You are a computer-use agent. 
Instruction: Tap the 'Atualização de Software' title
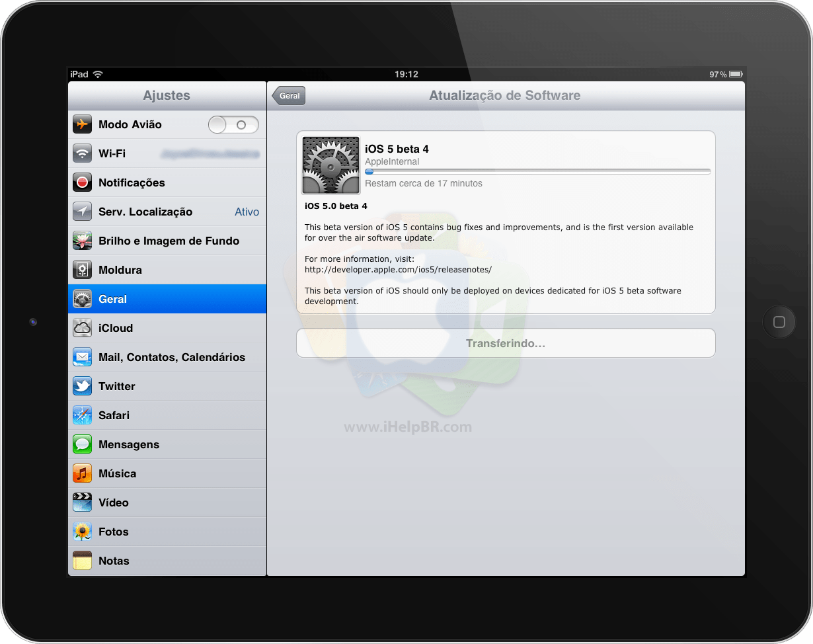pos(505,95)
